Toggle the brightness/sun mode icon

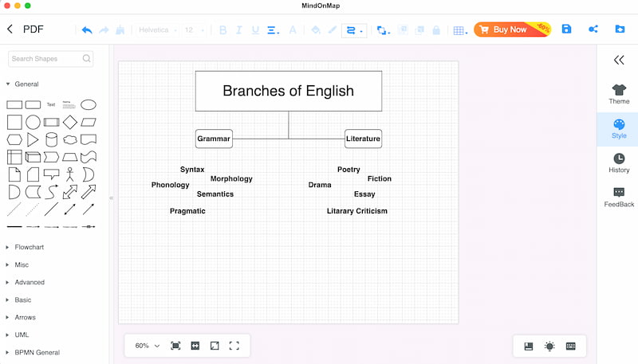click(549, 346)
